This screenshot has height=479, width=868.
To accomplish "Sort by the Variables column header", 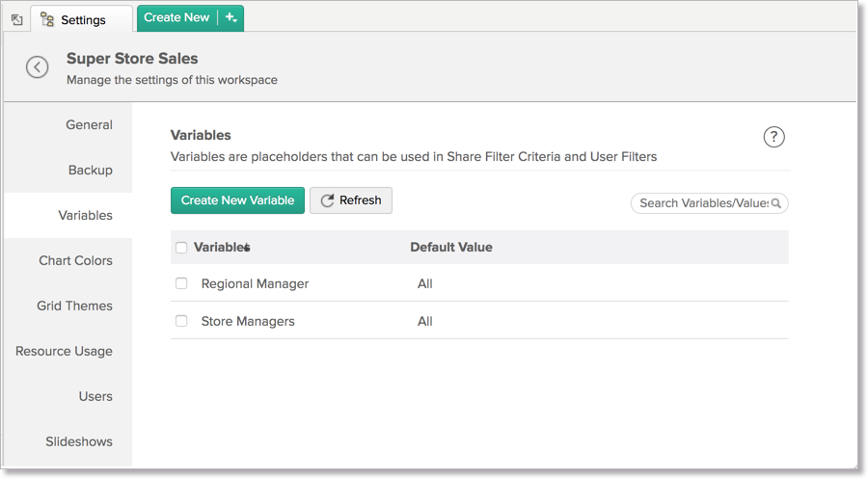I will pos(221,248).
